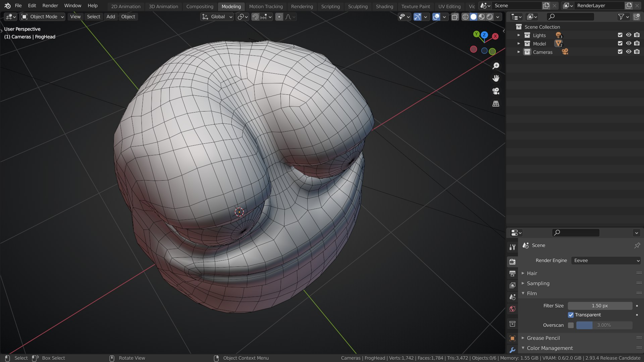Open the viewport Object menu

click(128, 17)
